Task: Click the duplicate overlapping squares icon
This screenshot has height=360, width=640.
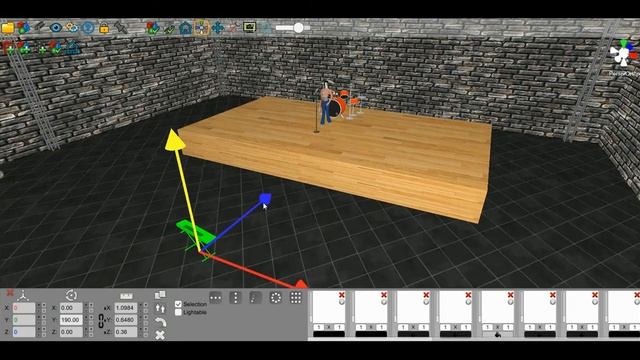Action: click(160, 295)
